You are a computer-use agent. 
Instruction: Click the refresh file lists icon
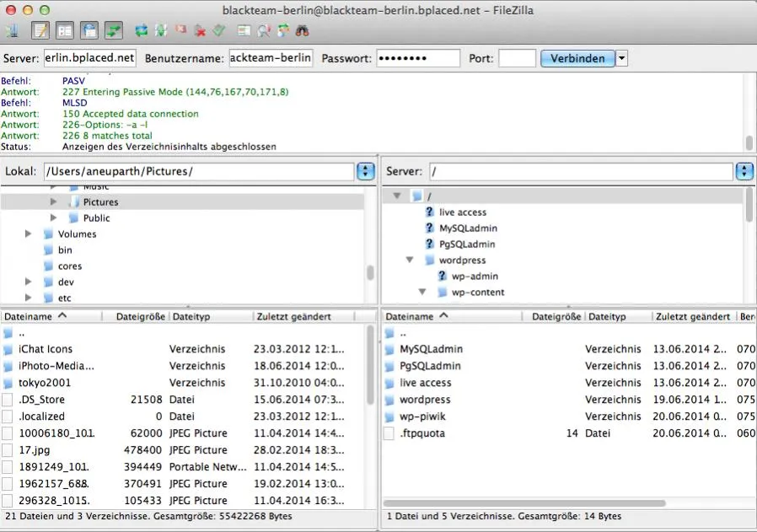pos(141,31)
